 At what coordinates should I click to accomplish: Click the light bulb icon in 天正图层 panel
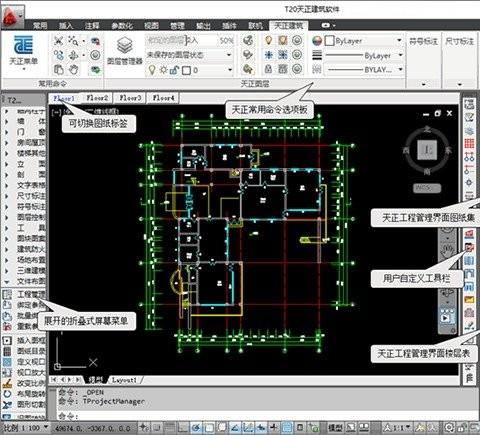coord(269,40)
